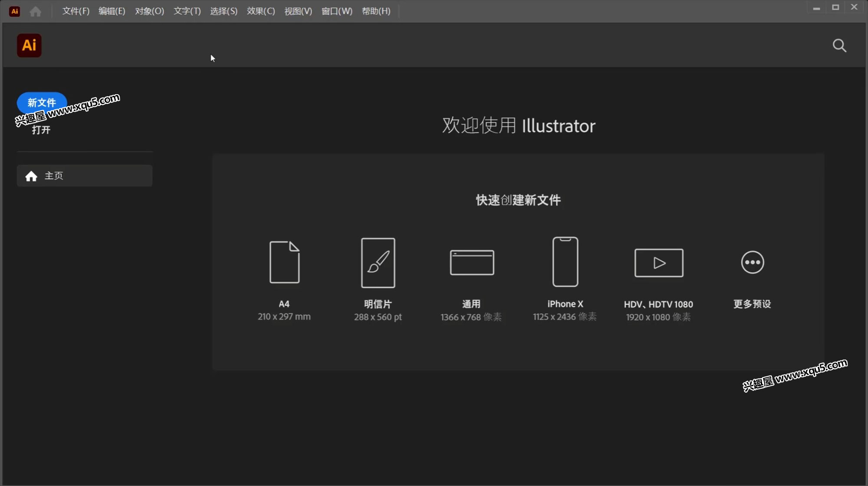Select the HDV、HDTV 1080 video preset icon
This screenshot has height=486, width=868.
point(659,263)
